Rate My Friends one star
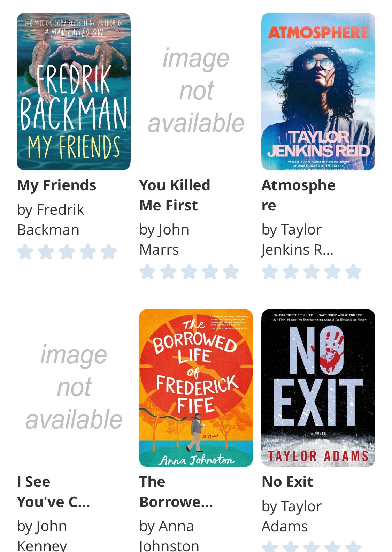392x552 pixels. click(25, 252)
